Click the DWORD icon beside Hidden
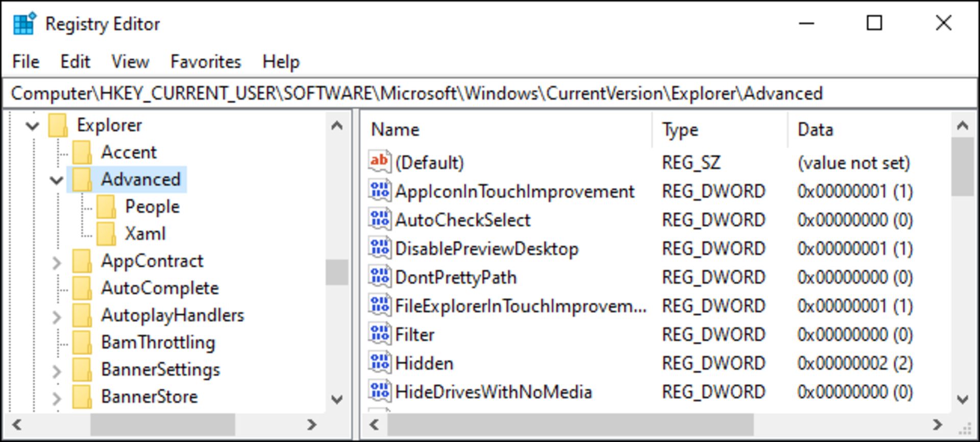This screenshot has height=442, width=980. point(380,362)
